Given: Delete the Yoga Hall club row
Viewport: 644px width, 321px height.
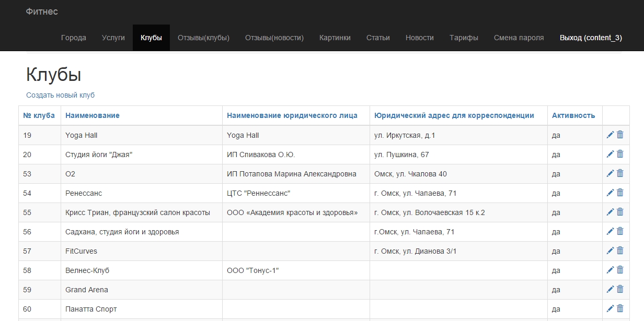Looking at the screenshot, I should click(620, 135).
